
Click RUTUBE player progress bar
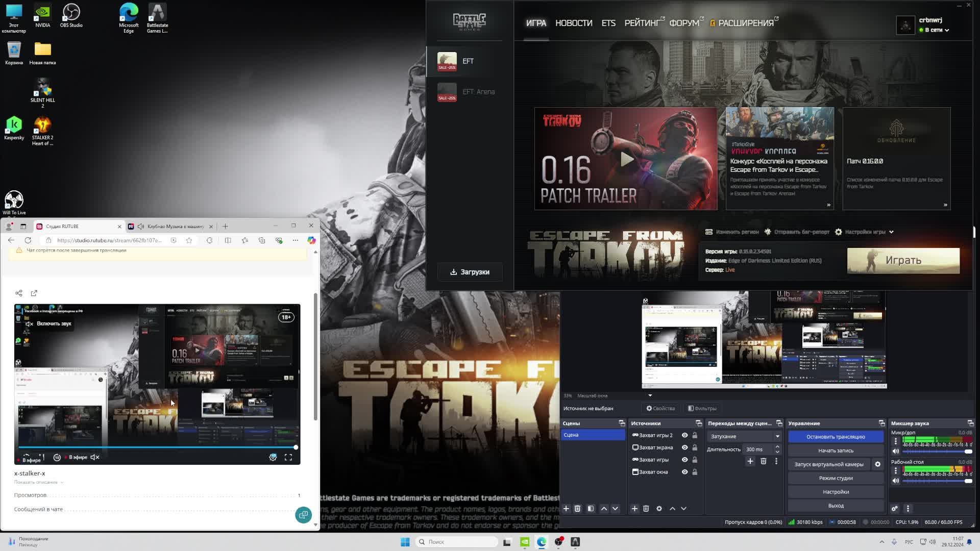pos(157,447)
